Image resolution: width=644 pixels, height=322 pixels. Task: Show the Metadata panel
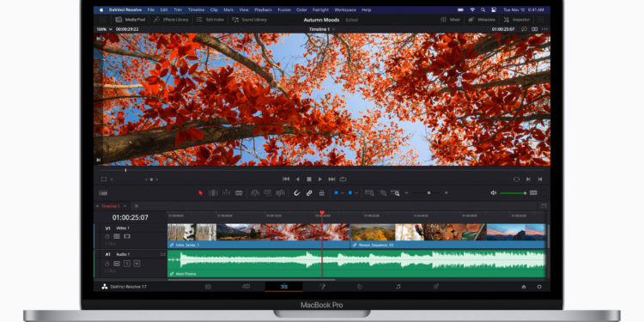[483, 19]
